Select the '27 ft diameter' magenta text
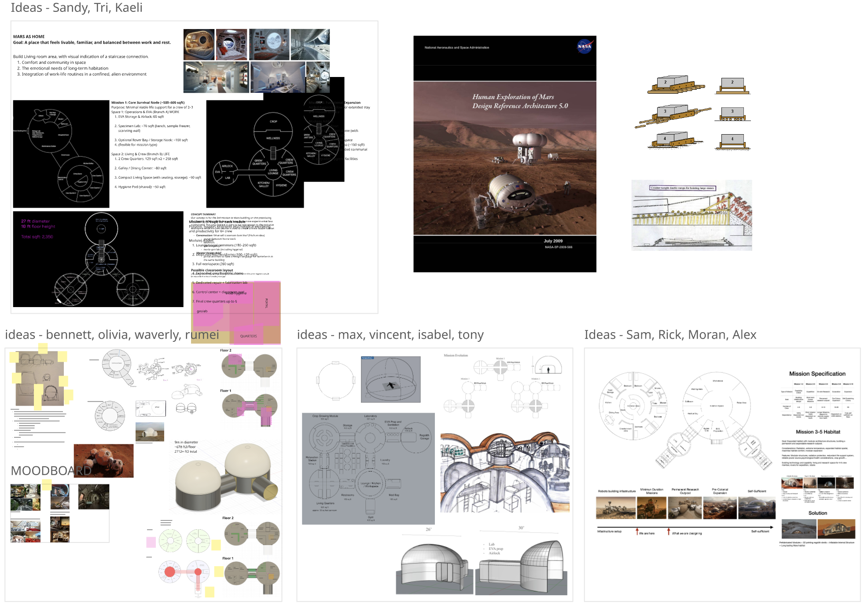Image resolution: width=868 pixels, height=608 pixels. click(35, 221)
